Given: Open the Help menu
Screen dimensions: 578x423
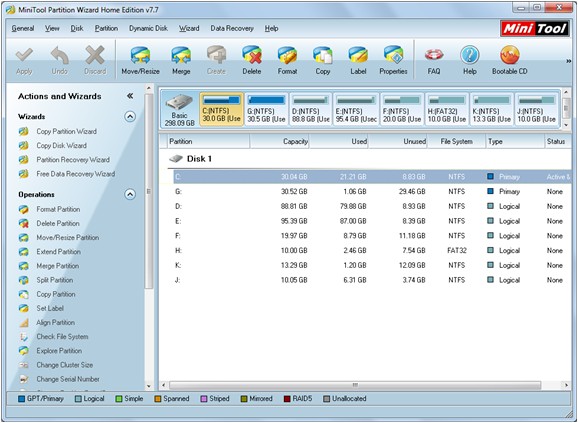Looking at the screenshot, I should [271, 28].
